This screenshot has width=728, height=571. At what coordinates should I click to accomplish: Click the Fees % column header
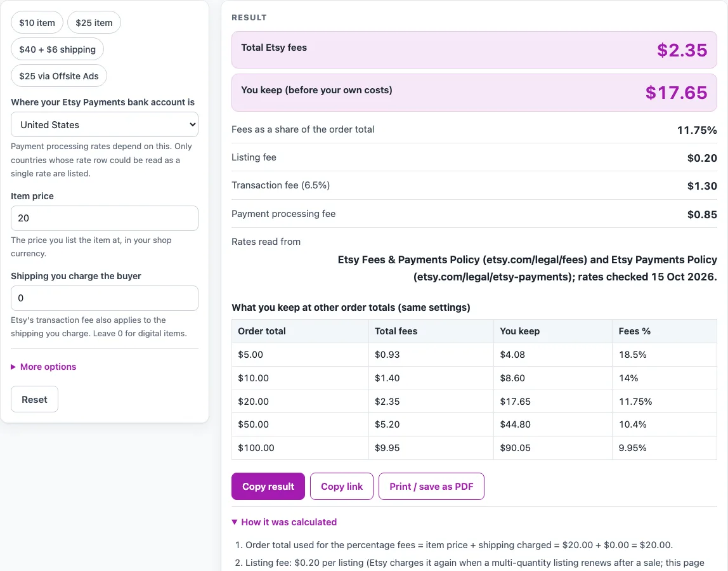click(665, 331)
